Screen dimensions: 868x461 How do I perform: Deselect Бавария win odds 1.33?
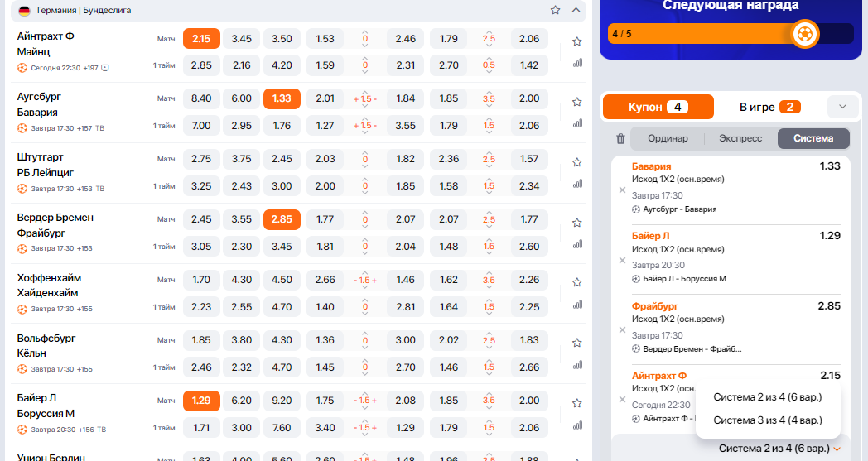(282, 98)
